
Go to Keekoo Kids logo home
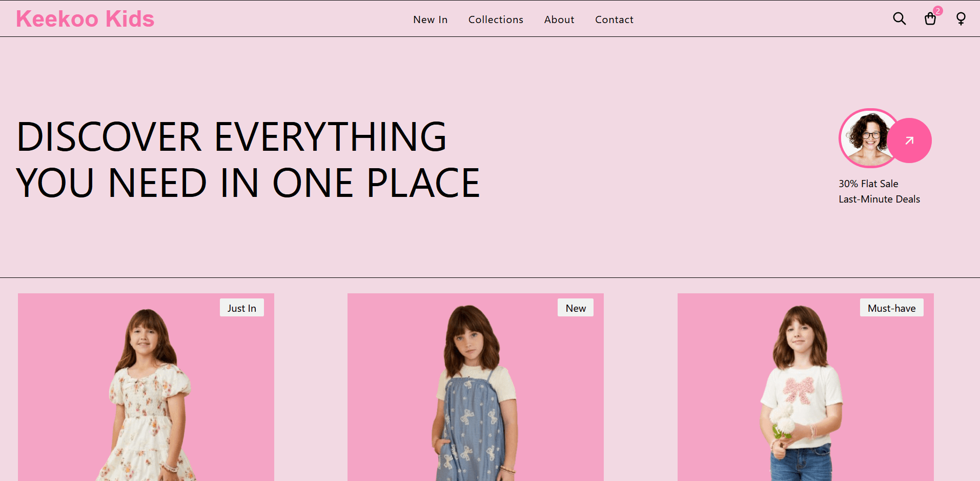click(x=85, y=19)
